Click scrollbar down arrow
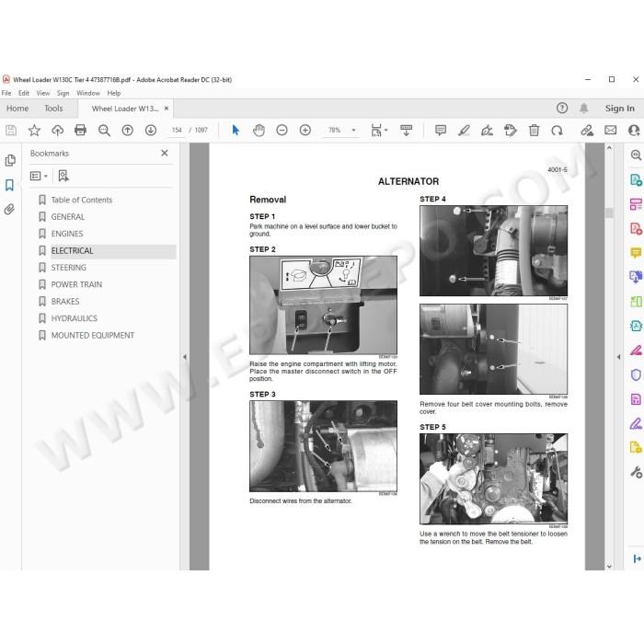 (609, 567)
